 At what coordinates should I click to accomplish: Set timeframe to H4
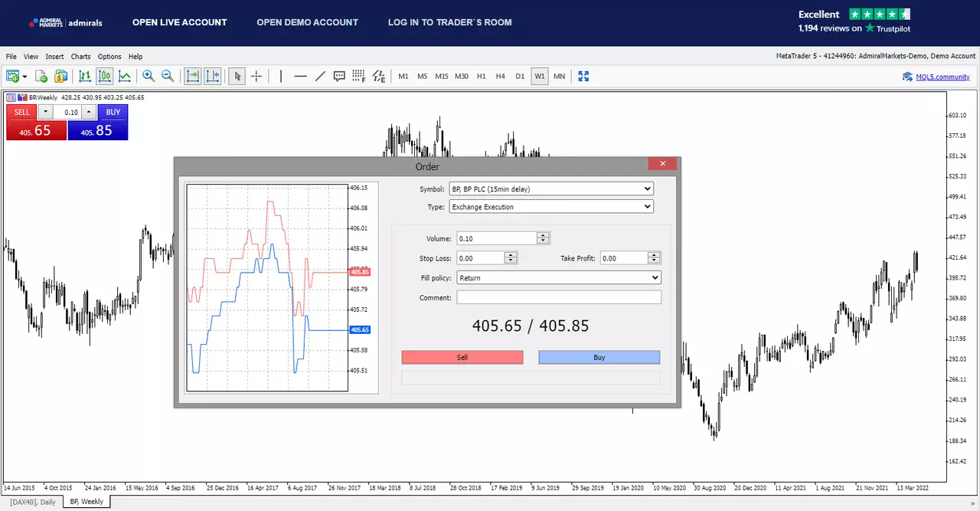(501, 77)
